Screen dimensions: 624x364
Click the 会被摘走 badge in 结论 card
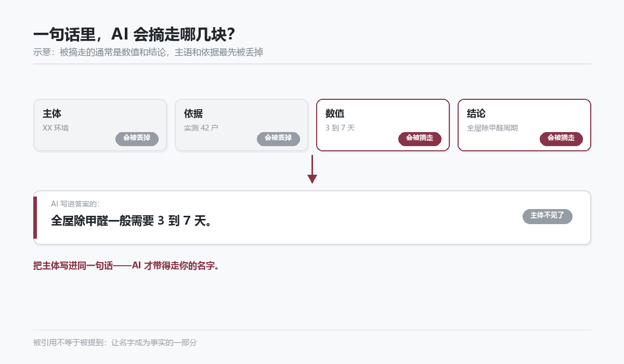(x=561, y=139)
